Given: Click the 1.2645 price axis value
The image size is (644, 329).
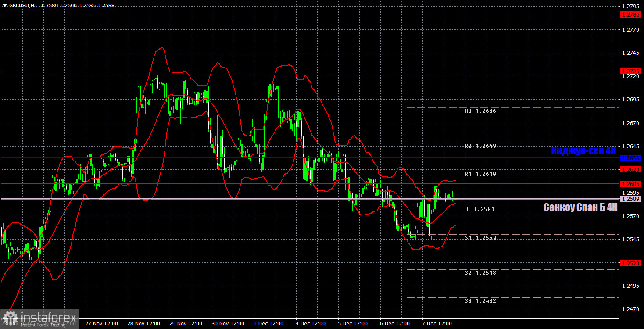Looking at the screenshot, I should [630, 147].
